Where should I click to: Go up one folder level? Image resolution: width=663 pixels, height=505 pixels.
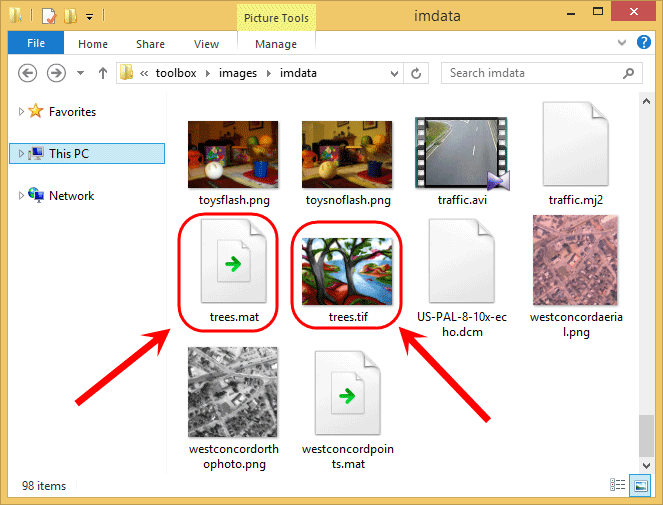point(103,73)
